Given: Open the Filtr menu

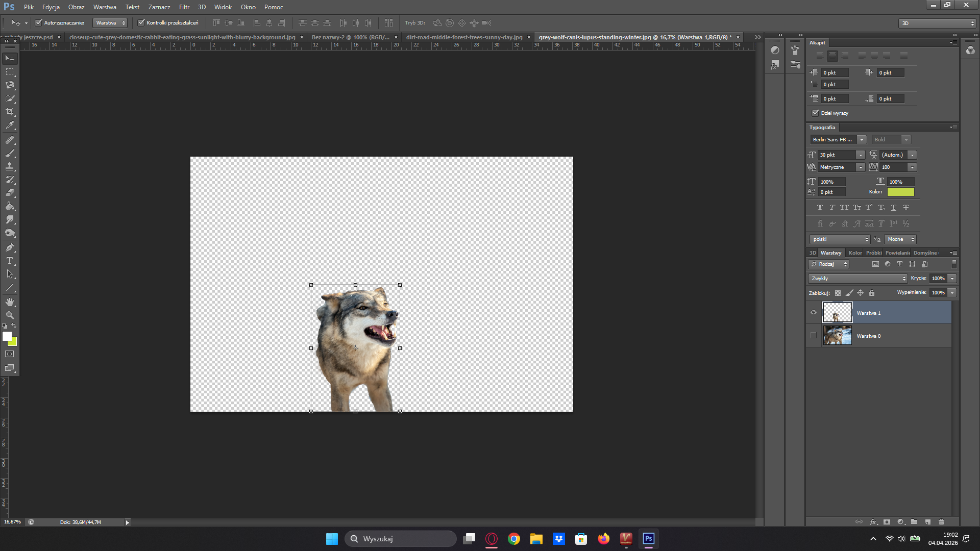Looking at the screenshot, I should point(184,7).
